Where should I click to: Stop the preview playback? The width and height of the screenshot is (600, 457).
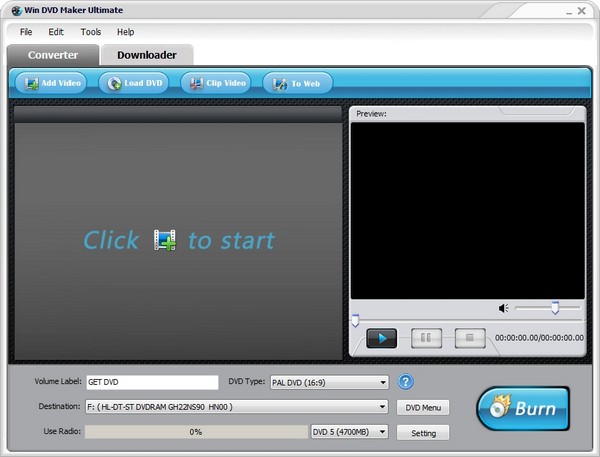click(x=470, y=338)
